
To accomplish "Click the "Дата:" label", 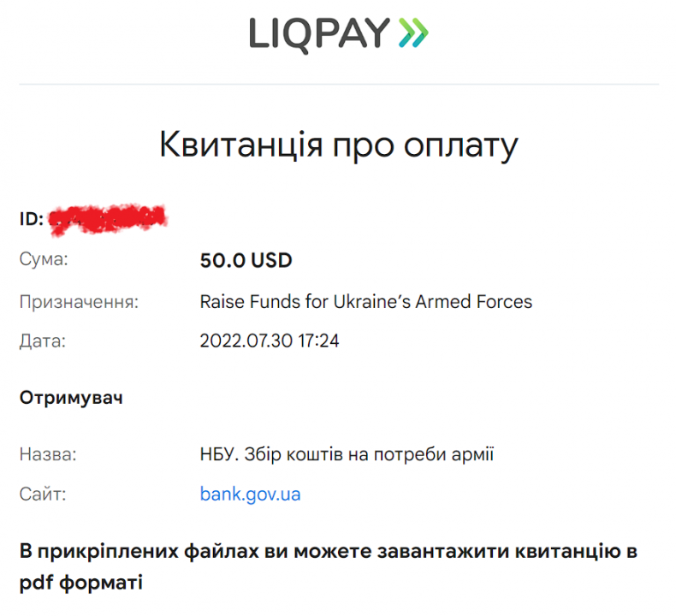I will coord(43,341).
